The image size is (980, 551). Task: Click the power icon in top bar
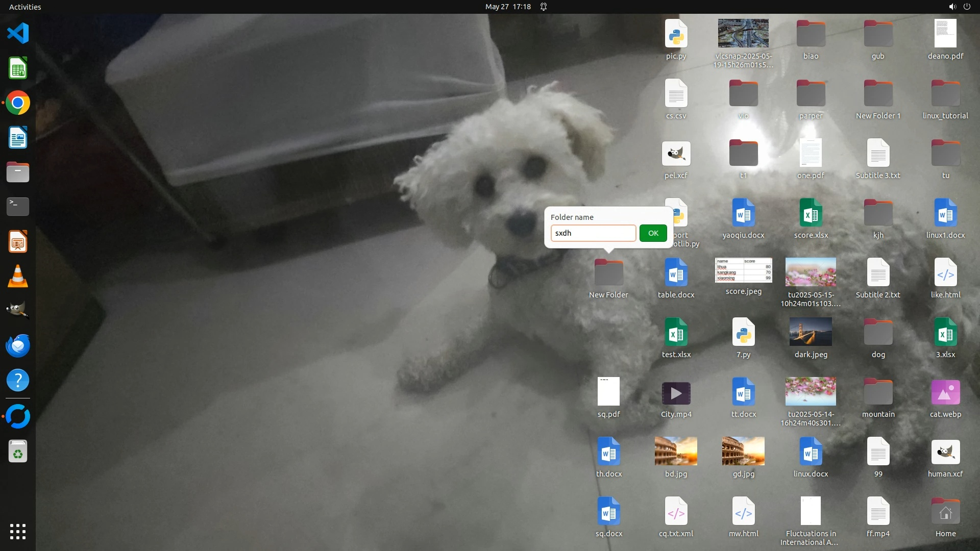coord(967,7)
